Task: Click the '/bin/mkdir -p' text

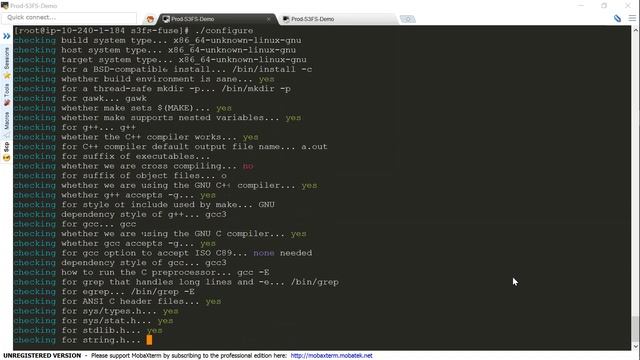Action: point(256,89)
